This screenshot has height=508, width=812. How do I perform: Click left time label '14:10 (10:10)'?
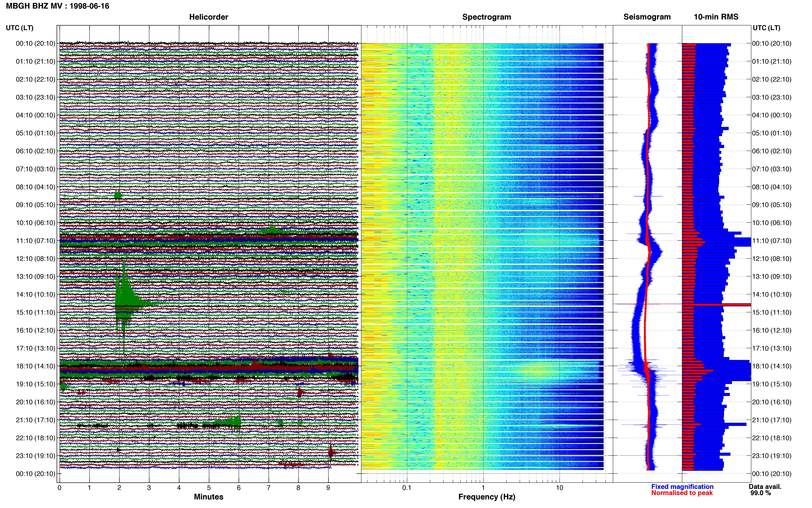pos(36,294)
